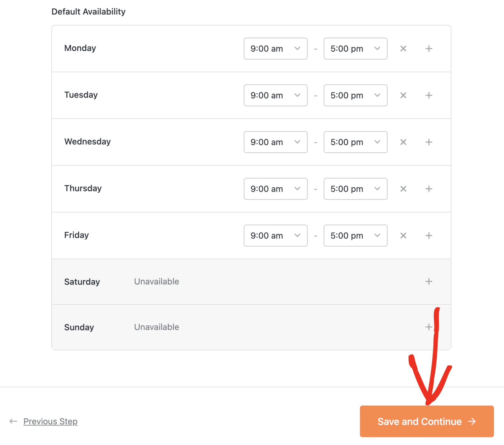Open Tuesday's end time selector

pos(355,95)
